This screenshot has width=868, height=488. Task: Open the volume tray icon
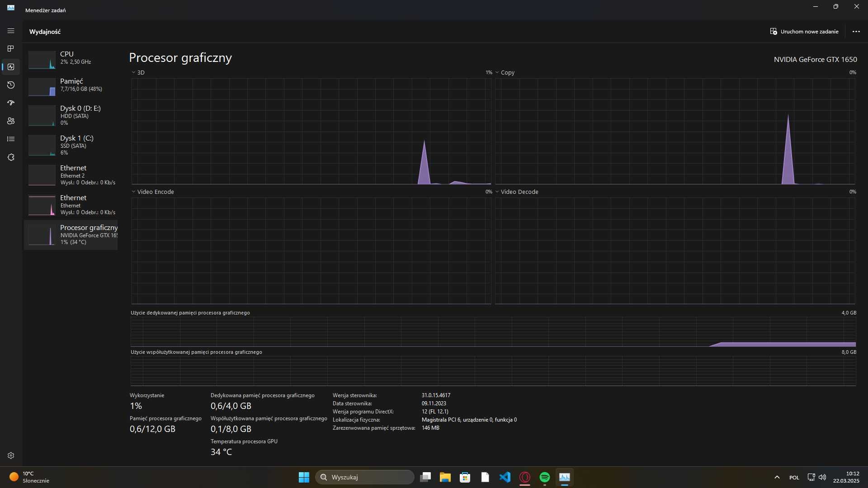822,477
